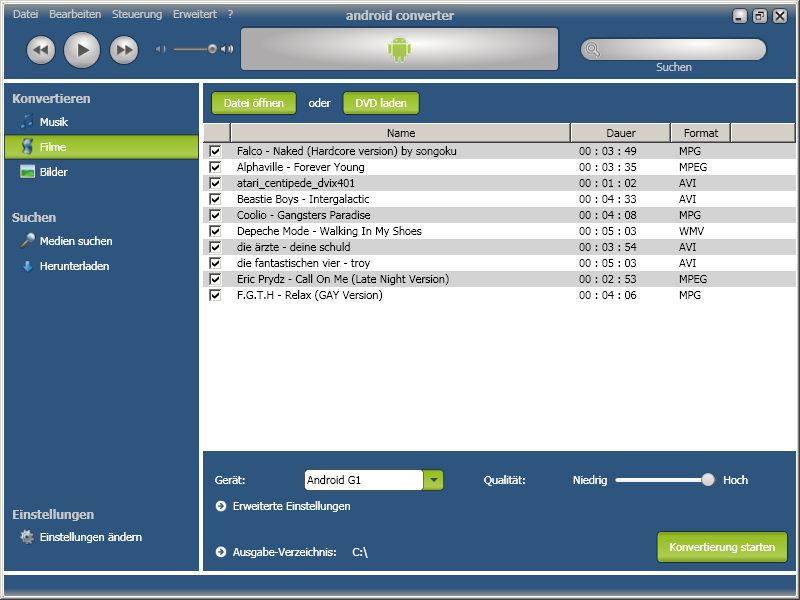Screen dimensions: 800x600
Task: Click the Konvertierung starten button
Action: click(x=722, y=547)
